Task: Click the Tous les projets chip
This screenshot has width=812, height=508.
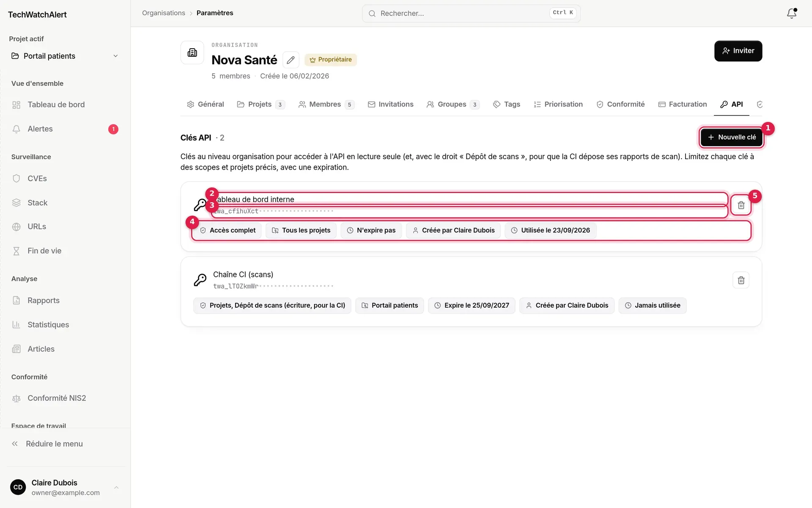Action: coord(301,230)
